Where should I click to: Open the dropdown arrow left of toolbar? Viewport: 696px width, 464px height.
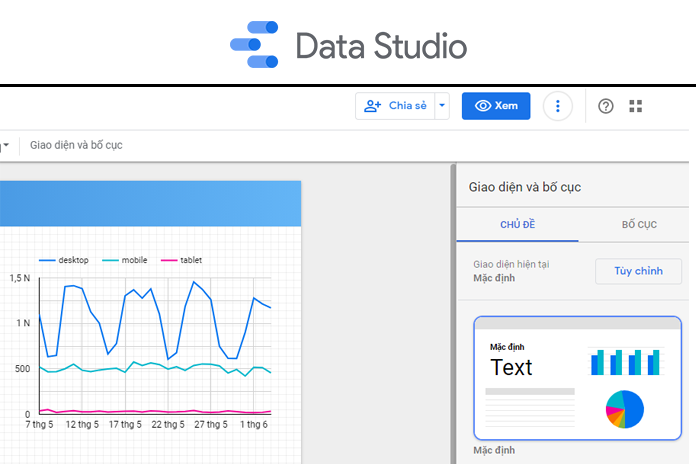(6, 146)
